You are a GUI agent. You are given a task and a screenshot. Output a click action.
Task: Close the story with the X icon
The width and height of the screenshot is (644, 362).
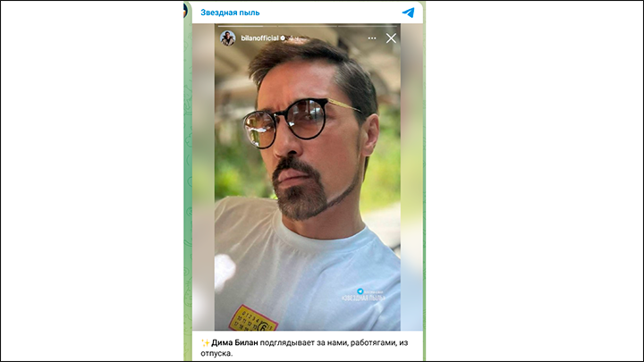point(391,38)
